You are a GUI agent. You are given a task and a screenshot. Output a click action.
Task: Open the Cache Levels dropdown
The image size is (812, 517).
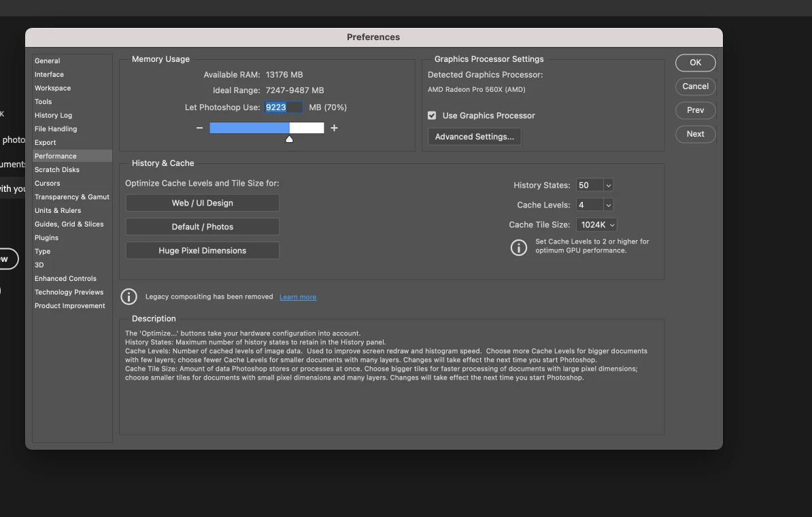coord(609,205)
